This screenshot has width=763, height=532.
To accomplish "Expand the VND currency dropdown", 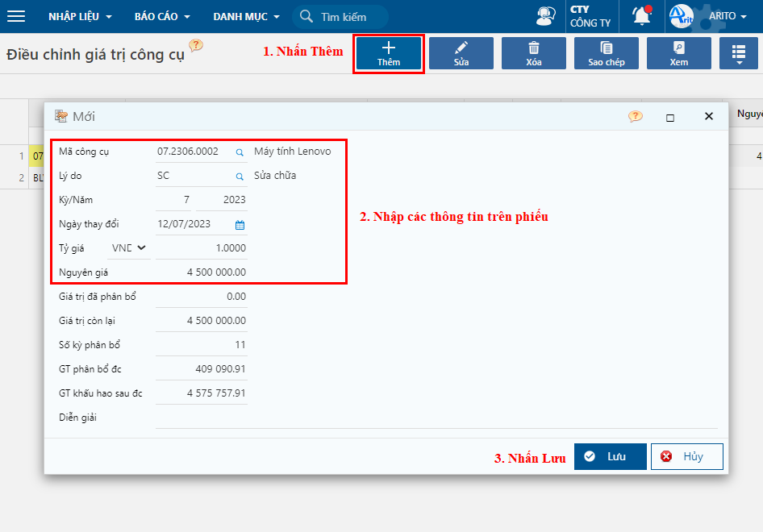I will [131, 248].
